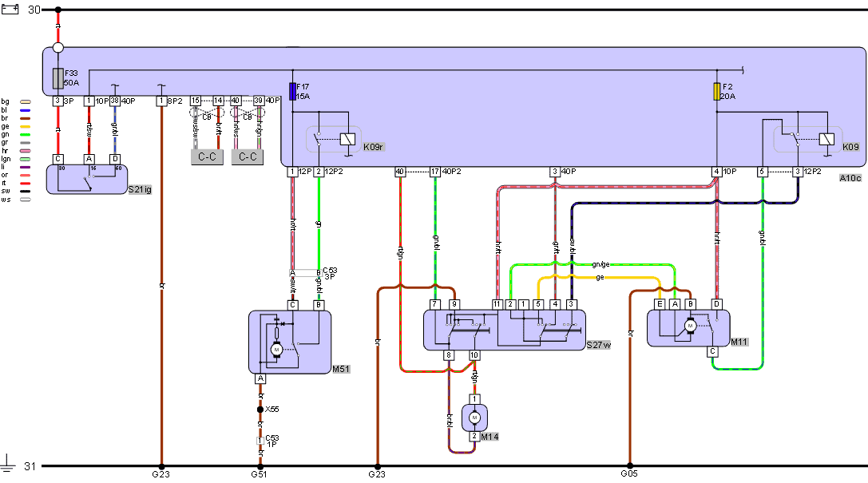
Task: Select the yellow F2 20A fuse
Action: [x=716, y=91]
